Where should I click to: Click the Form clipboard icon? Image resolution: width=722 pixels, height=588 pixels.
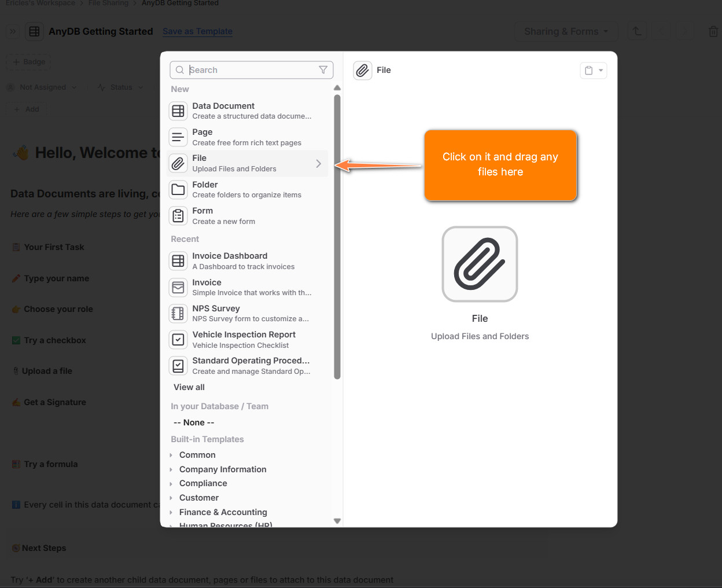click(178, 216)
